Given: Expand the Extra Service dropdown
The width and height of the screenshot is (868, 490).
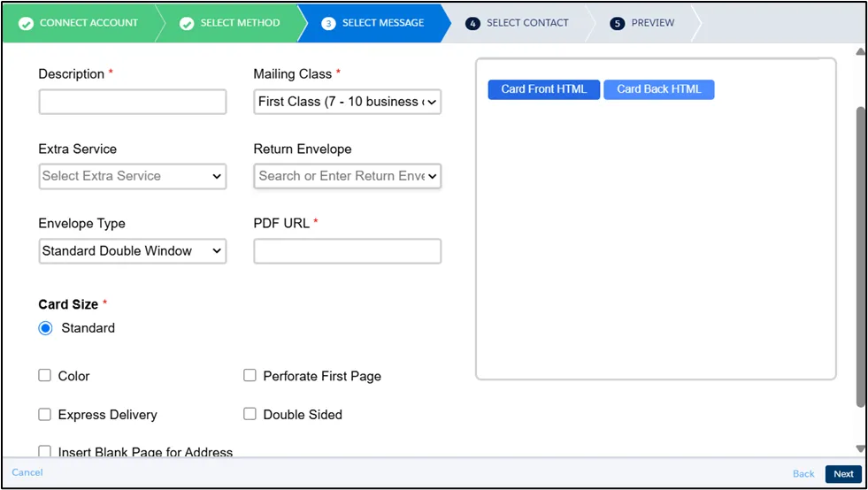Looking at the screenshot, I should tap(132, 176).
